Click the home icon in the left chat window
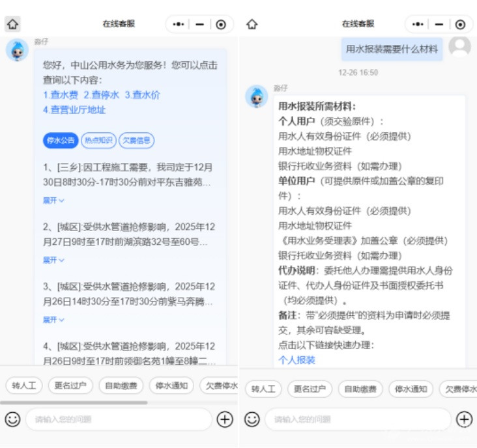477x448 pixels. point(12,24)
